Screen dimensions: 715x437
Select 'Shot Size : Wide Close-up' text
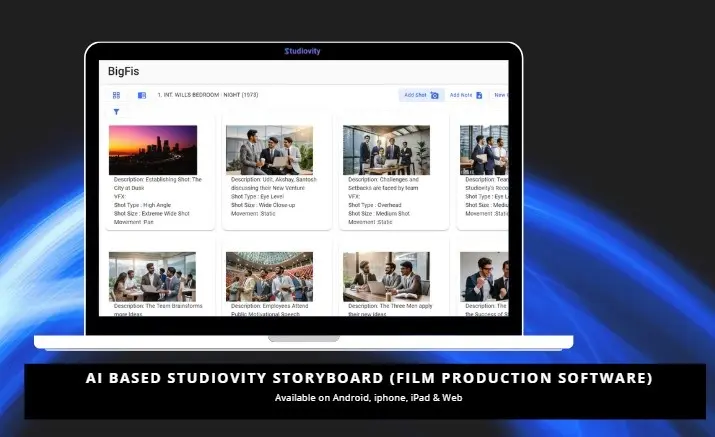263,205
